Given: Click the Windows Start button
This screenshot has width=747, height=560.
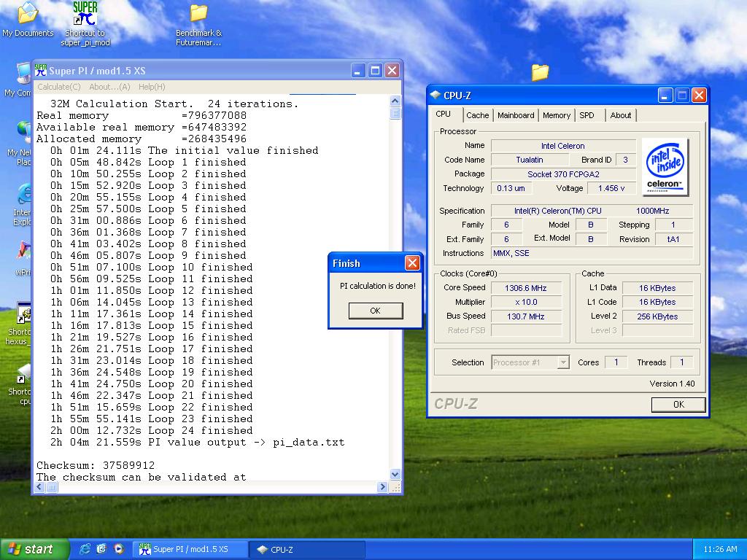Looking at the screenshot, I should [34, 549].
